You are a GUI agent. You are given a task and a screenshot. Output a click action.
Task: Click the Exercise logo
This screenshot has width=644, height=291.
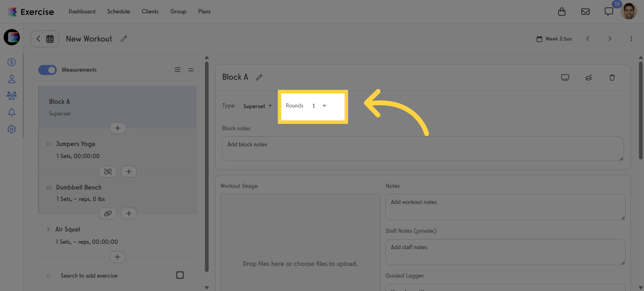(31, 12)
